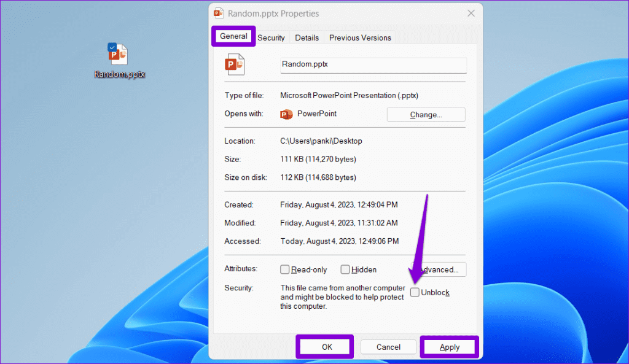
Task: Click the size on disk value 112 KB (114,688 bytes)
Action: coord(318,177)
